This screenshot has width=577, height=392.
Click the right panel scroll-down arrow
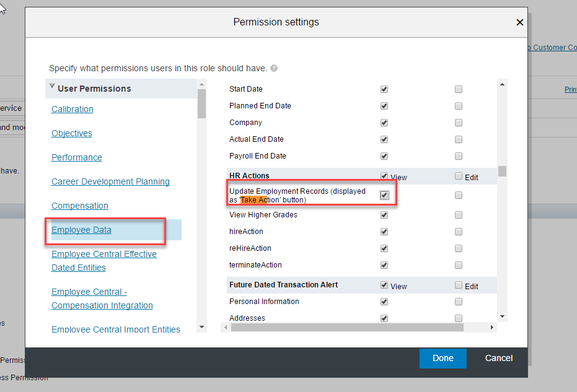pyautogui.click(x=502, y=316)
